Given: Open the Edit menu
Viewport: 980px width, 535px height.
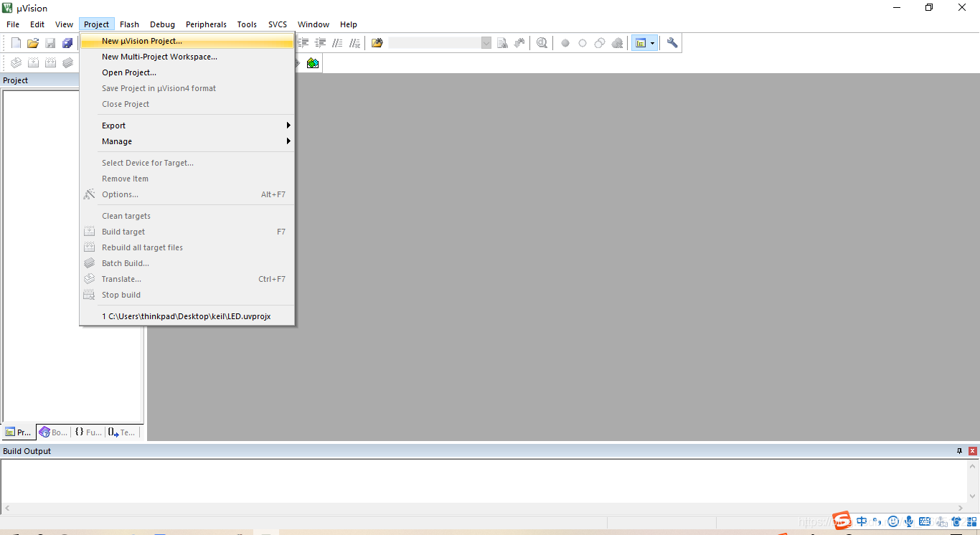Looking at the screenshot, I should coord(37,24).
